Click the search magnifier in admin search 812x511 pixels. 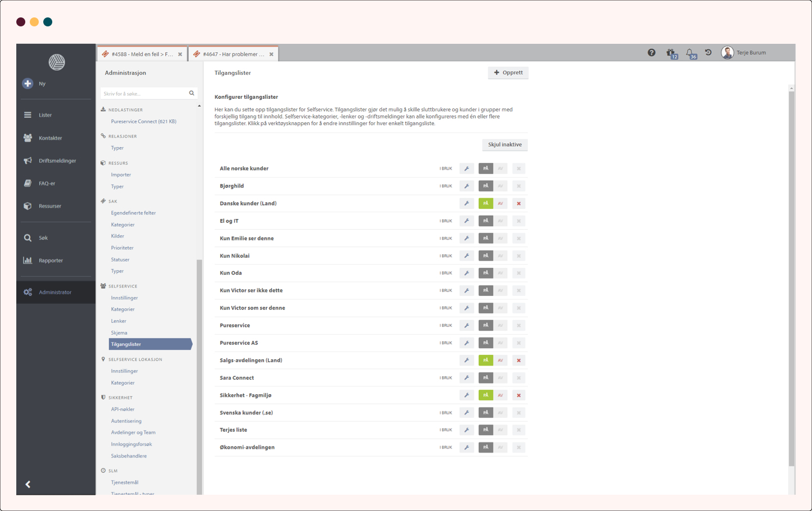[192, 93]
